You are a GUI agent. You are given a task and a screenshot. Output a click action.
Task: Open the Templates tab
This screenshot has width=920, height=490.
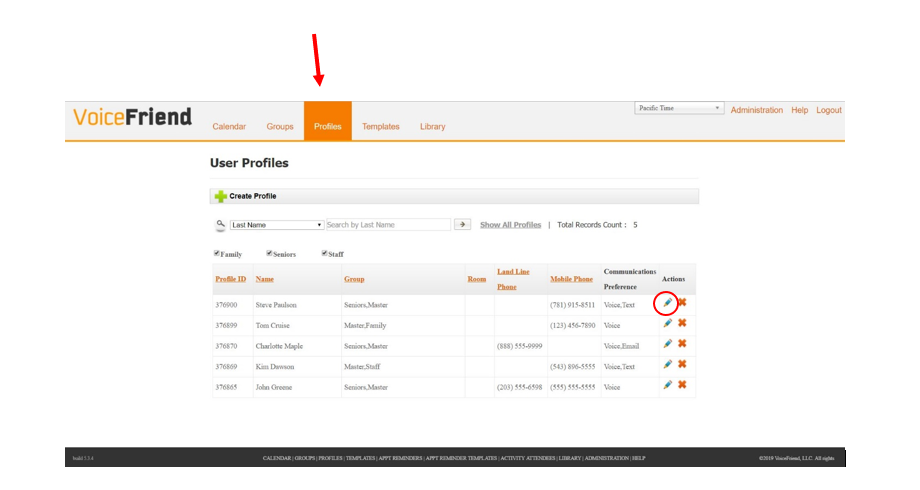coord(381,127)
